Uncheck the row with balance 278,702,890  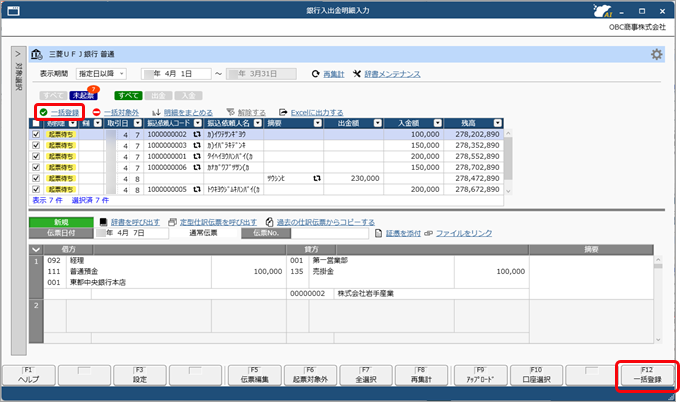click(x=36, y=167)
